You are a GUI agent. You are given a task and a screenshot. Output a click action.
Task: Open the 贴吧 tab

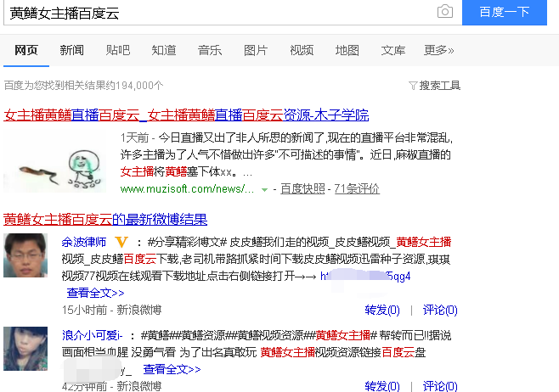(x=117, y=50)
